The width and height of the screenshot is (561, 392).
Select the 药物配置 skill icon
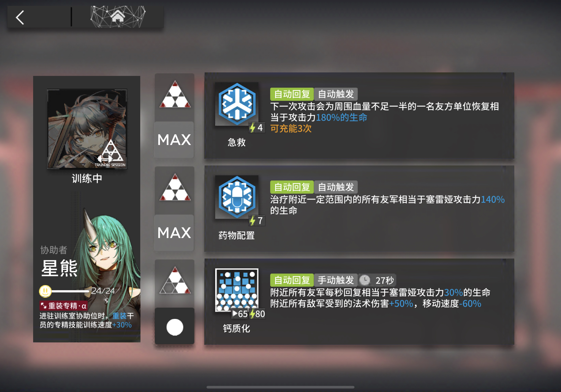click(237, 197)
